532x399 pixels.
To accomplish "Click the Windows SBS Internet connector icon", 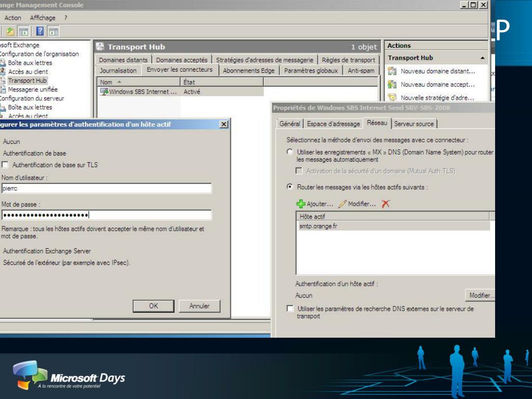I will coord(104,91).
